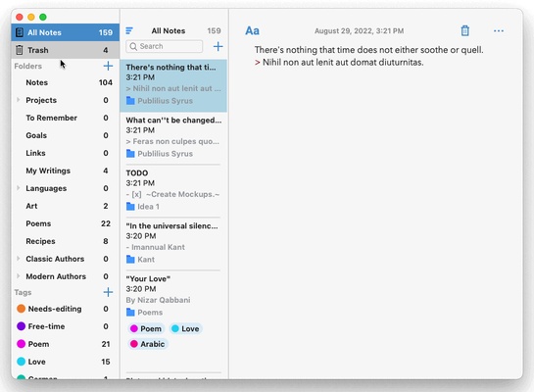Open the Links folder

65,153
